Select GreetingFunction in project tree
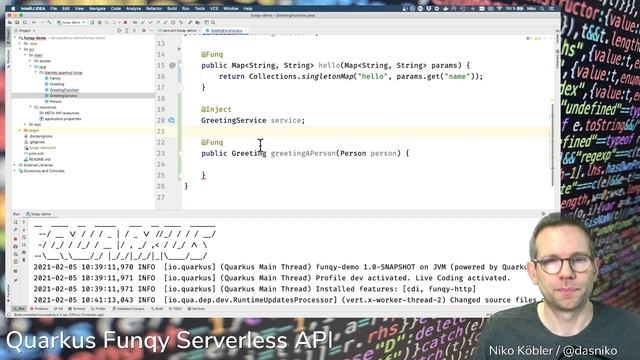The image size is (640, 360). 64,90
